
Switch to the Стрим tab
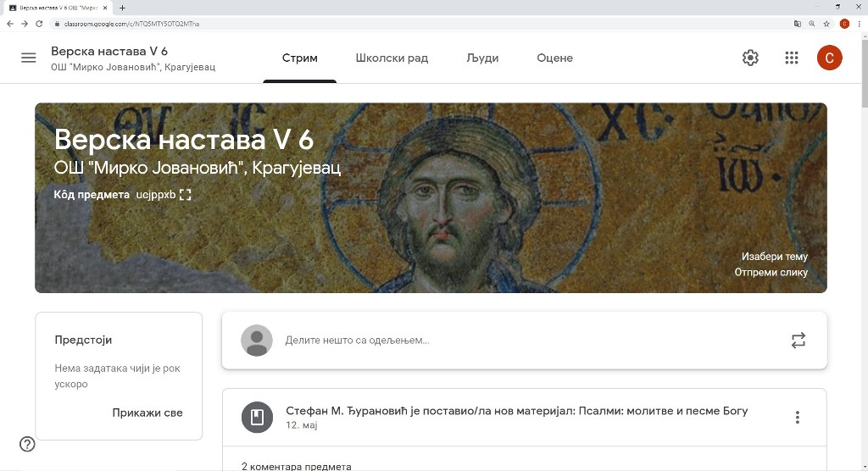click(x=299, y=58)
